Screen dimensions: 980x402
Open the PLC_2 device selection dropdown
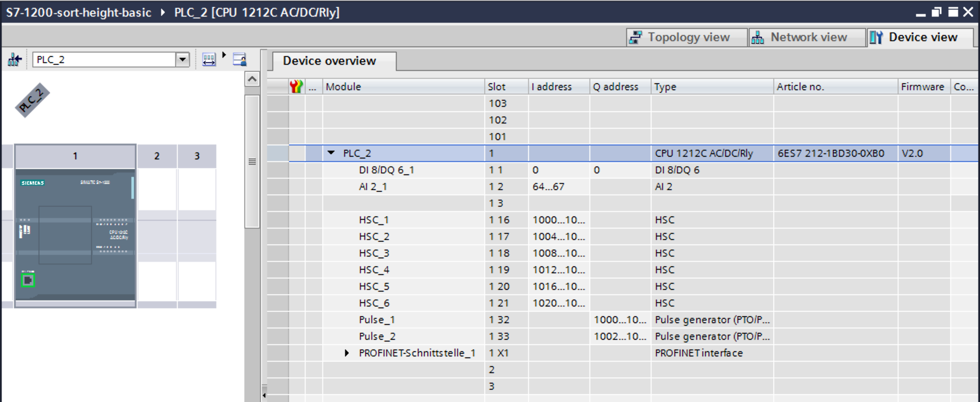182,60
